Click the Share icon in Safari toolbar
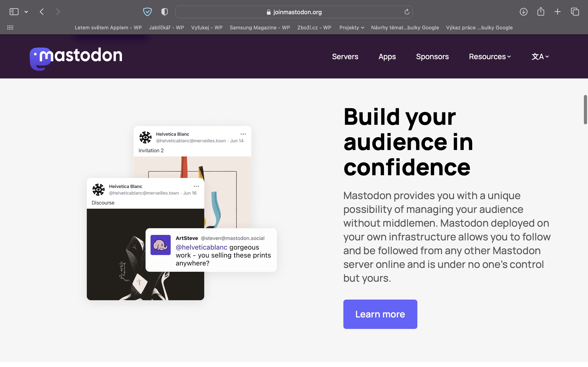This screenshot has width=588, height=367. coord(541,12)
